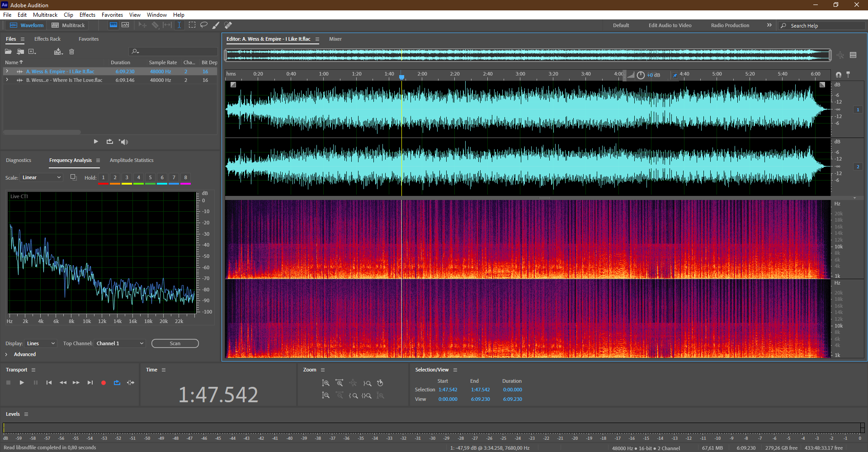
Task: Click Hold button 4
Action: [x=138, y=178]
